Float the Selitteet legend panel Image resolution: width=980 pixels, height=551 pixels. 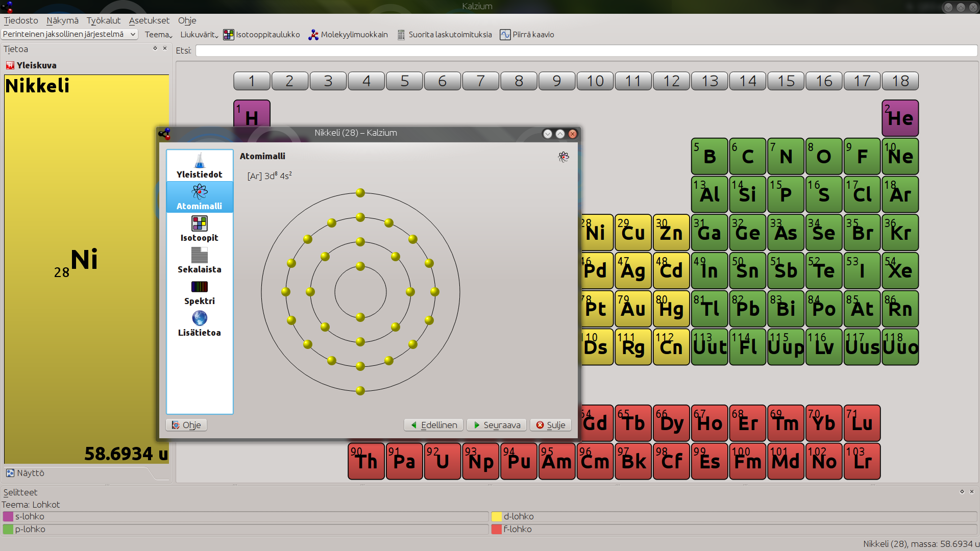(x=962, y=492)
